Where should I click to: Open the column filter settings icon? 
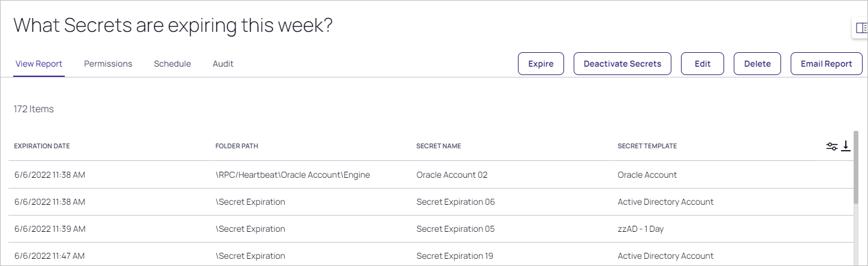click(831, 147)
